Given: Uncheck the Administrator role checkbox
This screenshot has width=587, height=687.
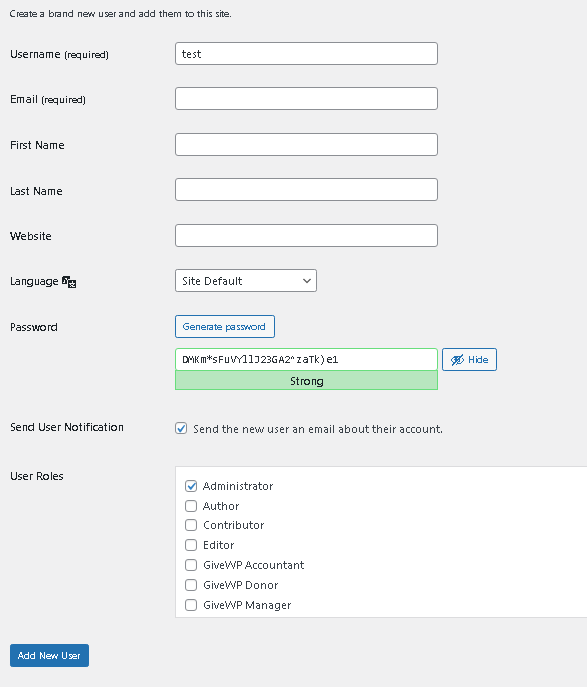Looking at the screenshot, I should (191, 486).
